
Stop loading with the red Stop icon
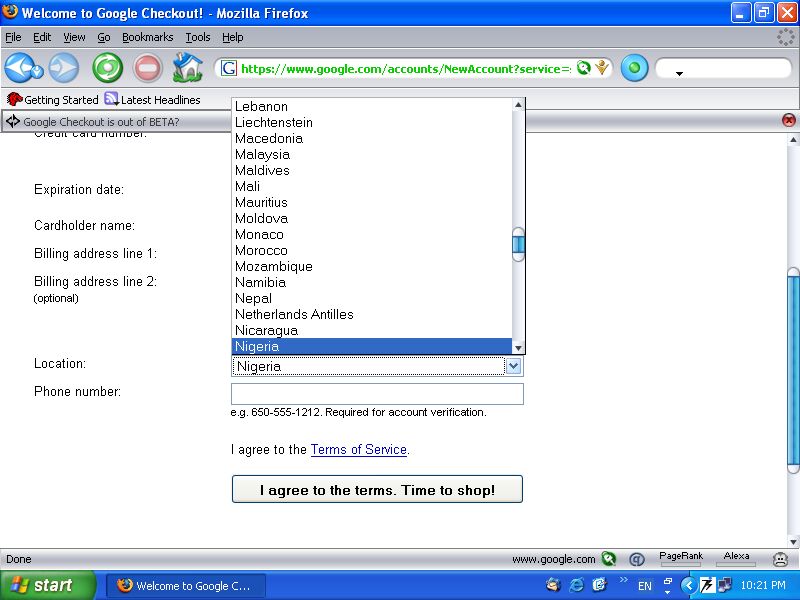[x=147, y=68]
